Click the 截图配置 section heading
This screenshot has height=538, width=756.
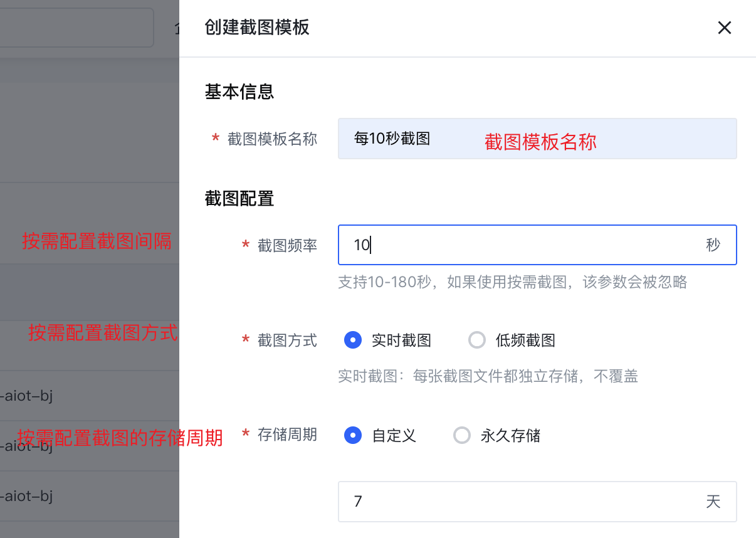point(239,199)
